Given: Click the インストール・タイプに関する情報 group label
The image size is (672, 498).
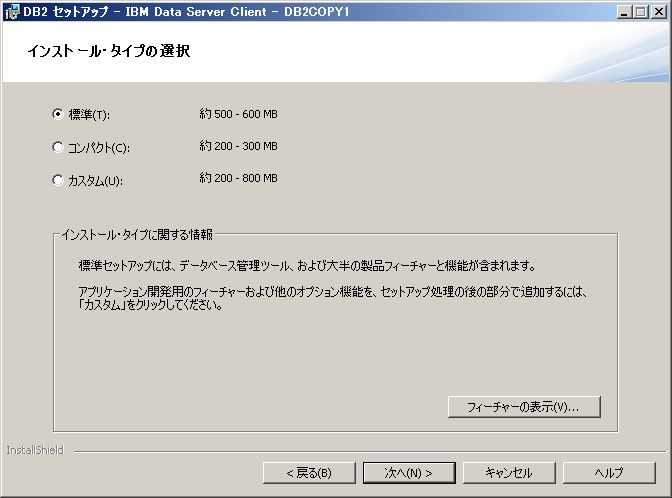Looking at the screenshot, I should pos(137,234).
